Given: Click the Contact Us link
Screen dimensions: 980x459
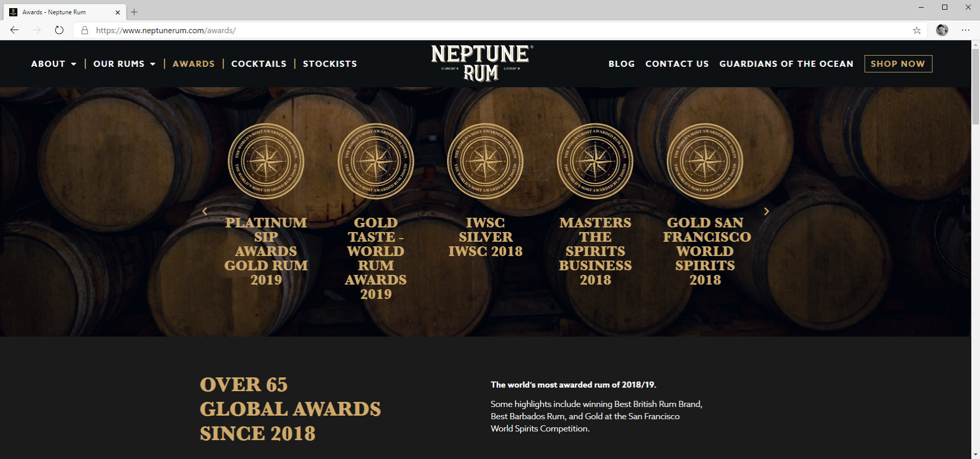Looking at the screenshot, I should (x=677, y=64).
